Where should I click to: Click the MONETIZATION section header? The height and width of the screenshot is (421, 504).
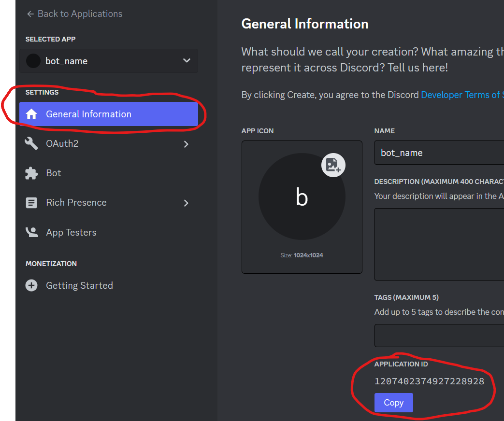pyautogui.click(x=51, y=264)
